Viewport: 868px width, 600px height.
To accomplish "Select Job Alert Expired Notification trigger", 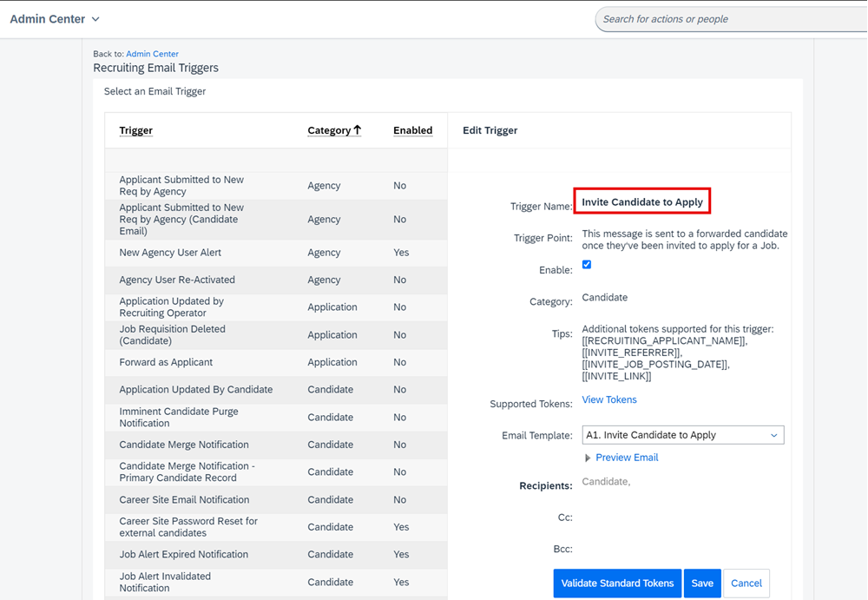I will tap(184, 554).
